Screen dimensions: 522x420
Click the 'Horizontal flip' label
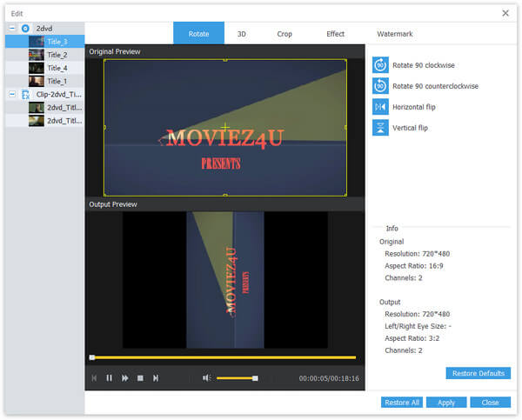414,107
